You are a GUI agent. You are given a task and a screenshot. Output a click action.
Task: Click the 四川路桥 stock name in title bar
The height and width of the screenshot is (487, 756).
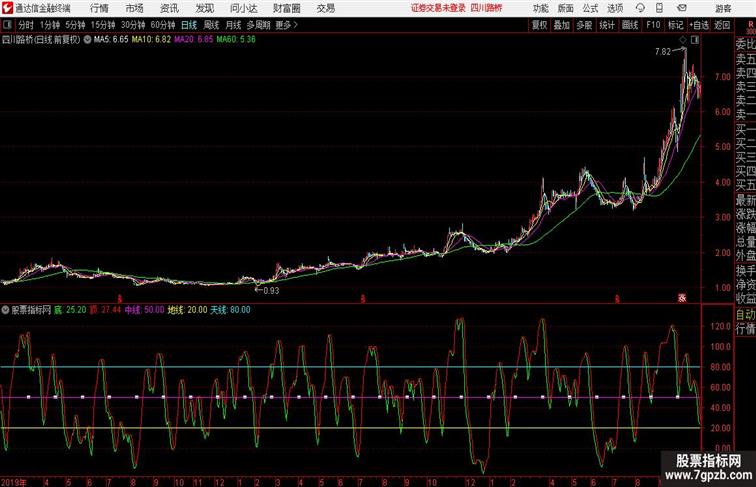pos(486,8)
